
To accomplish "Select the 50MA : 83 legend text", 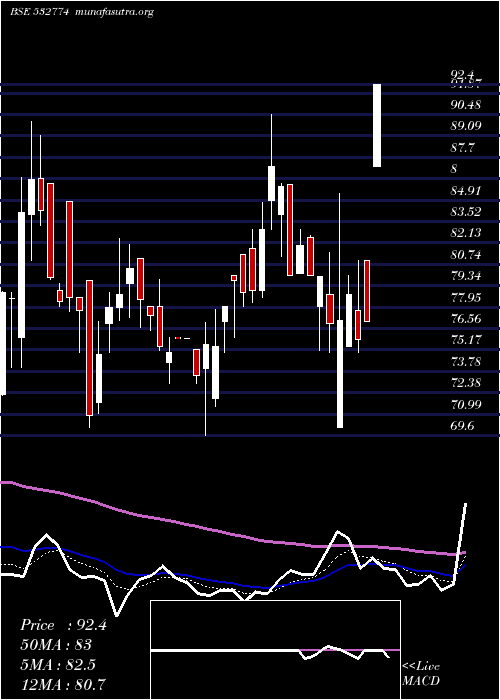I will click(x=56, y=645).
